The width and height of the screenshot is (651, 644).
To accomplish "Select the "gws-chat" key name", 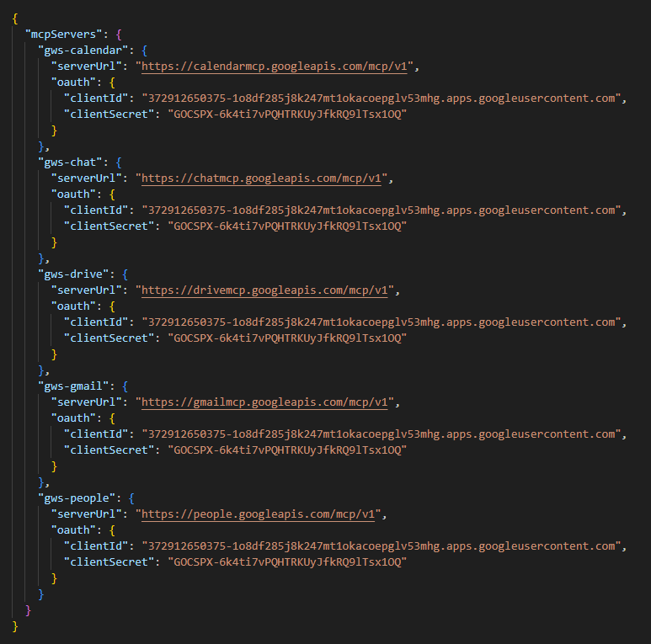I will (70, 162).
